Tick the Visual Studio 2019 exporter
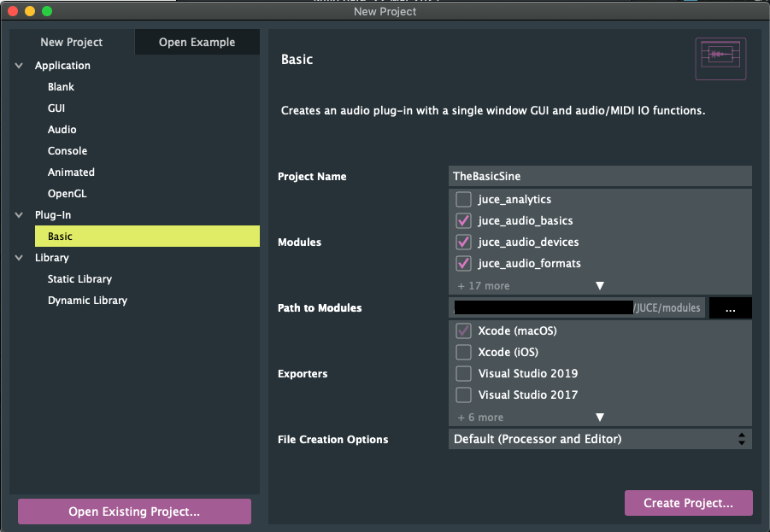 click(x=463, y=373)
